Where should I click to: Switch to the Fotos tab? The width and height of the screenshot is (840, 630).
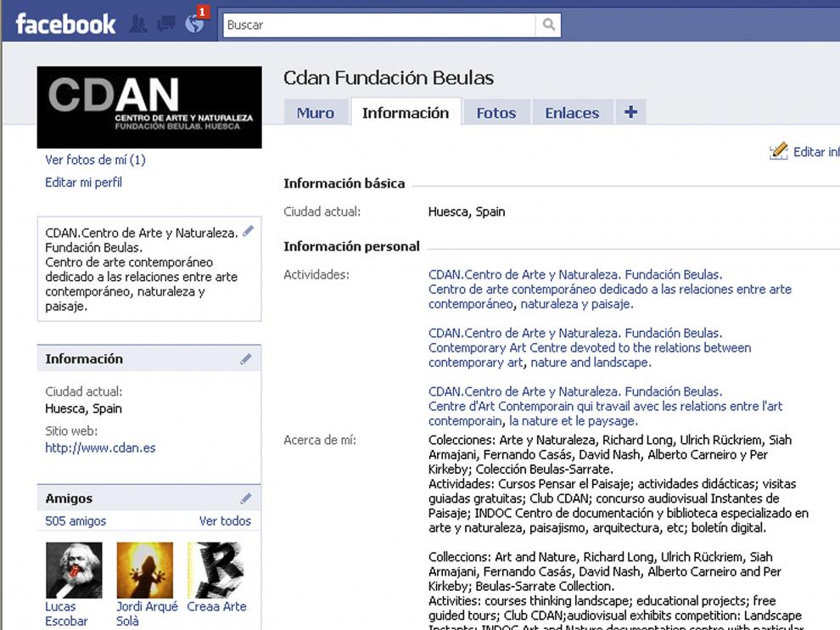pos(496,113)
